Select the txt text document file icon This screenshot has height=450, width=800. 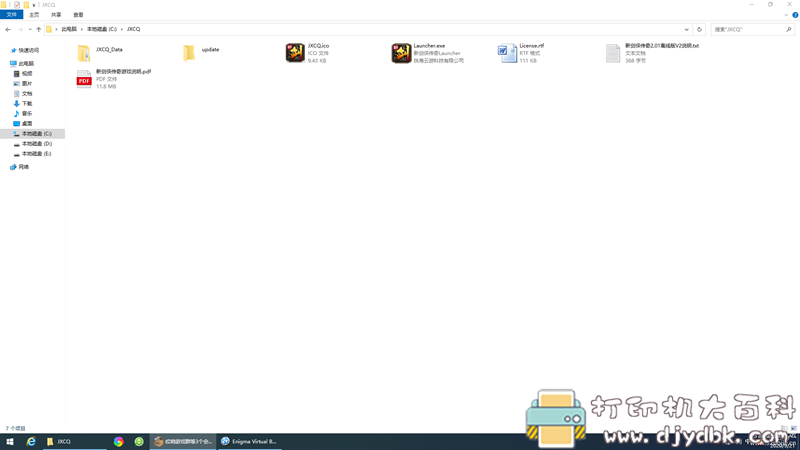pos(613,53)
